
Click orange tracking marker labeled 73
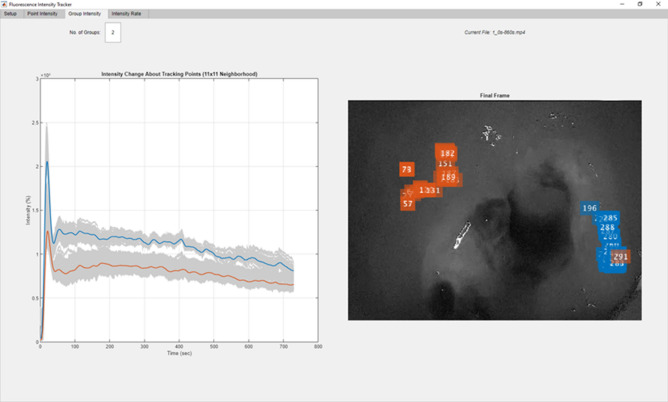click(x=407, y=170)
